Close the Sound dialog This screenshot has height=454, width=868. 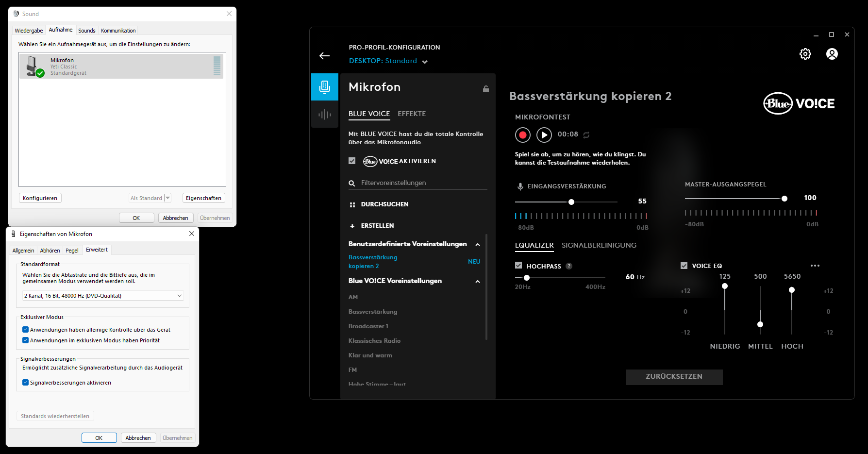tap(229, 14)
